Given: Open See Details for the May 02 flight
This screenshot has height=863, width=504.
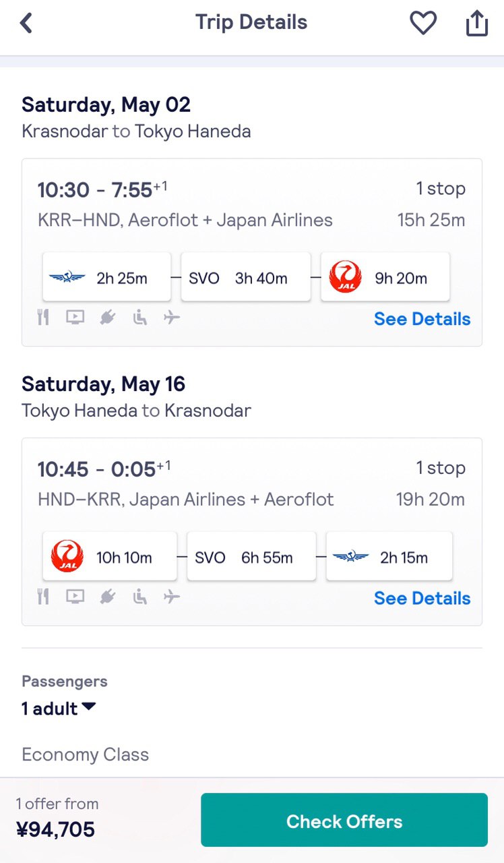Looking at the screenshot, I should click(422, 319).
